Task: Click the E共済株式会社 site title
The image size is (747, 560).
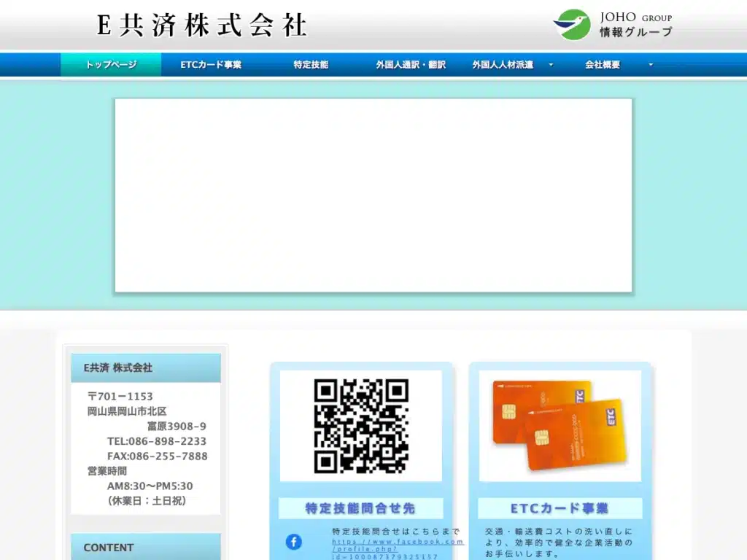Action: point(202,26)
